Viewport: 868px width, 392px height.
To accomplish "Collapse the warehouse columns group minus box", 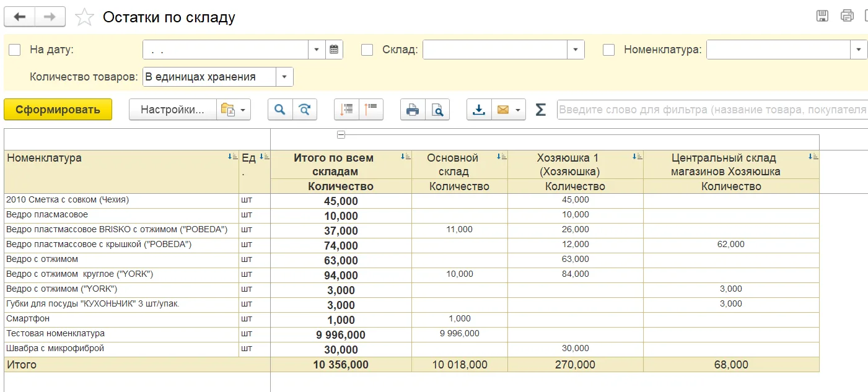I will (x=341, y=134).
